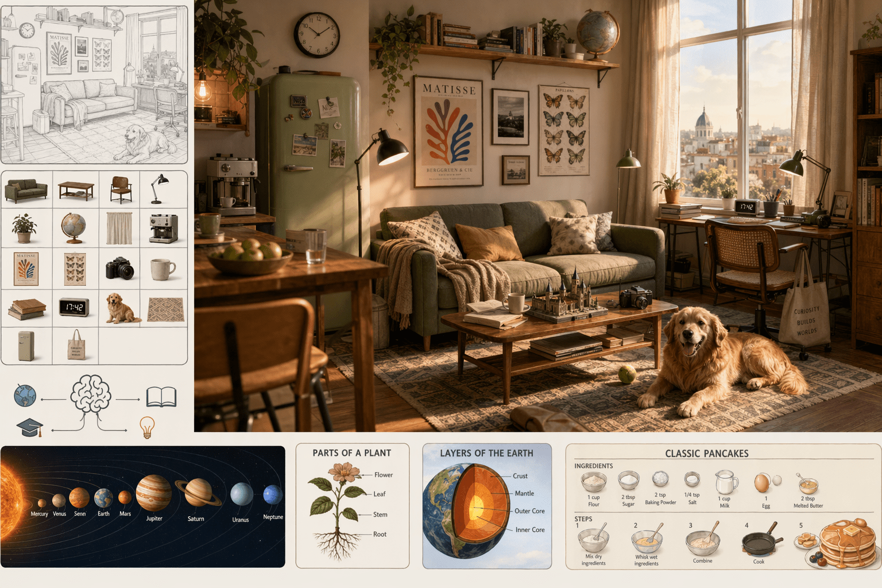Click the digital clock icon showing 17:42 in grid
Screen dimensions: 882x588
tap(74, 307)
